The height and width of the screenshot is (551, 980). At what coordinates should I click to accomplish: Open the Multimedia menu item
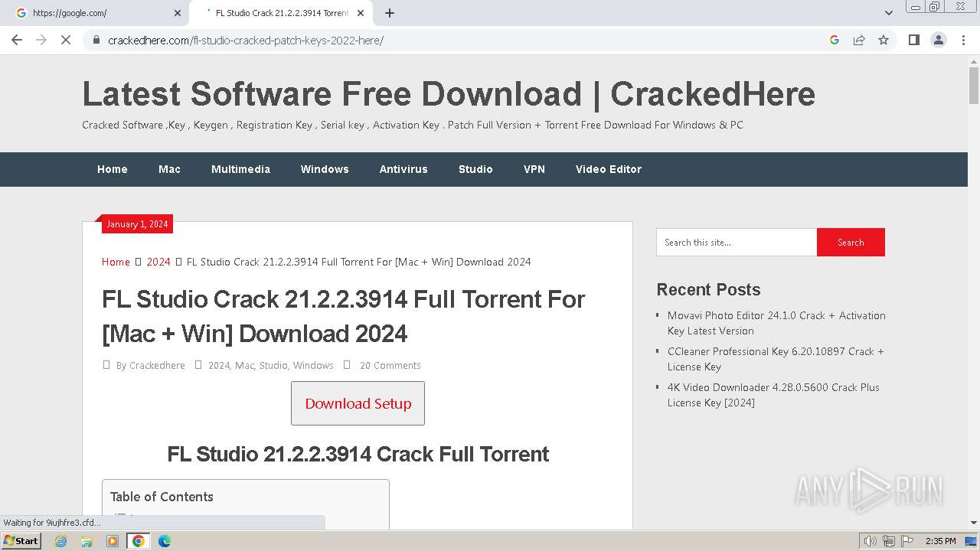[240, 169]
